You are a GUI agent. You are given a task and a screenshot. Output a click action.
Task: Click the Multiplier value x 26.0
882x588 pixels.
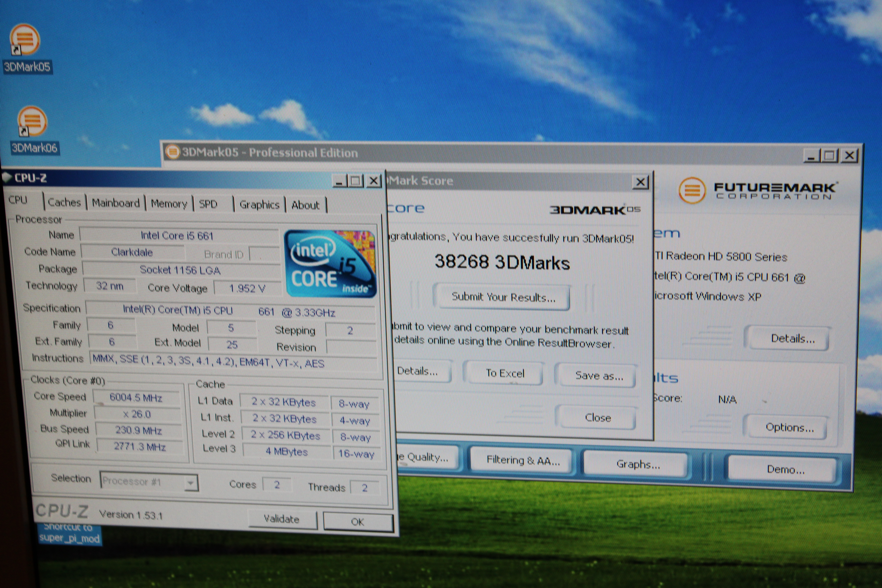click(137, 414)
